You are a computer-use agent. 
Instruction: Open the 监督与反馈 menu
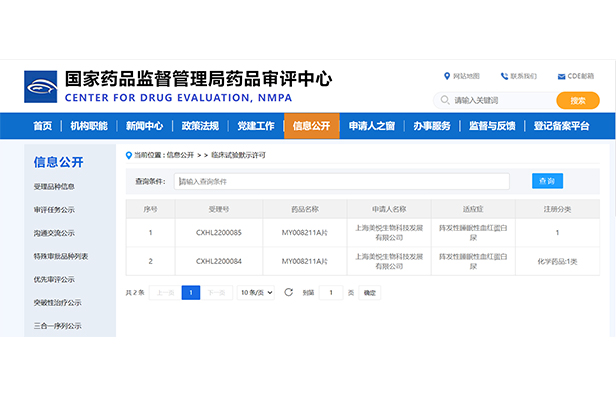pyautogui.click(x=492, y=126)
